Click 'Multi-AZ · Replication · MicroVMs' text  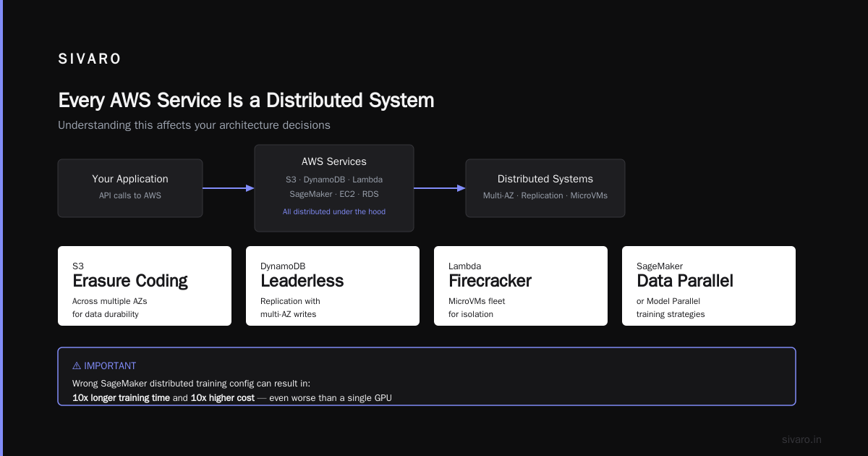[545, 195]
